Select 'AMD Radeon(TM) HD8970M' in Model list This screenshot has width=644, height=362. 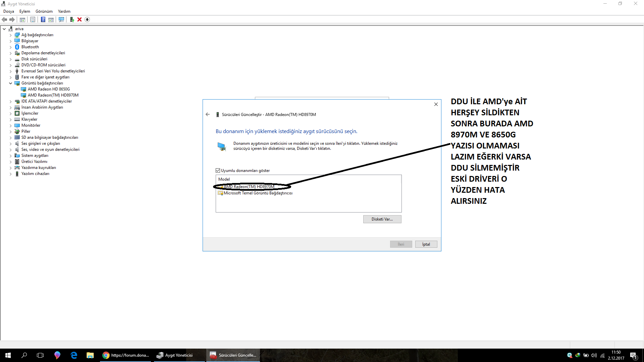pyautogui.click(x=249, y=187)
